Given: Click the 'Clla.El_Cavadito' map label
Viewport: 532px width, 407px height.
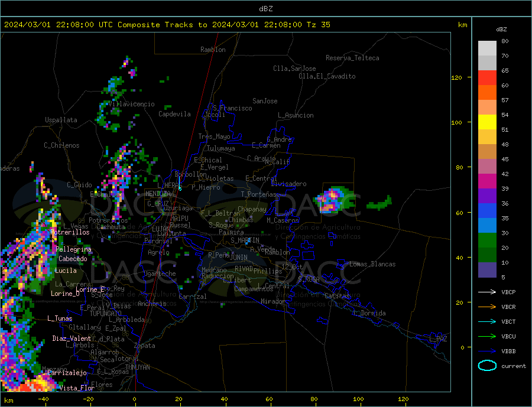Looking at the screenshot, I should coord(327,76).
